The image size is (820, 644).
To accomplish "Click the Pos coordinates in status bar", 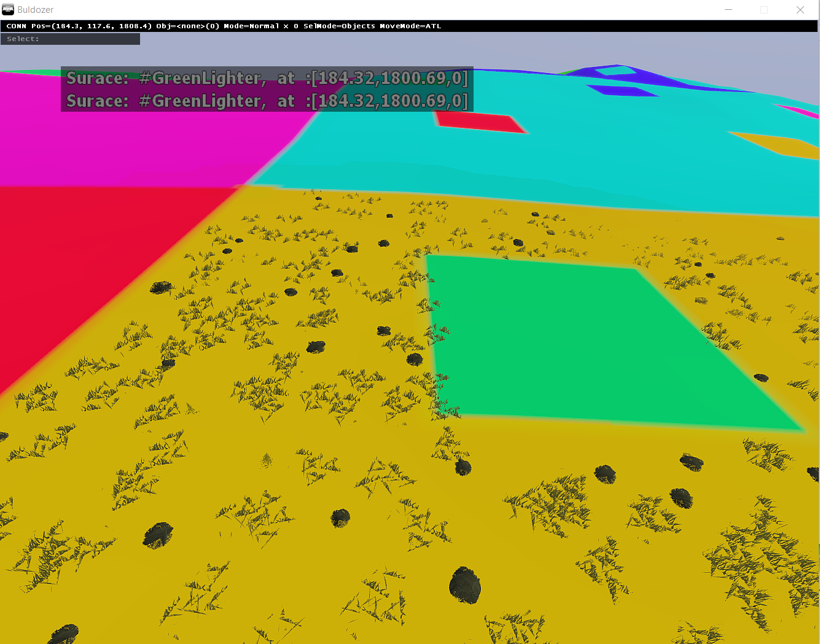I will (x=91, y=26).
